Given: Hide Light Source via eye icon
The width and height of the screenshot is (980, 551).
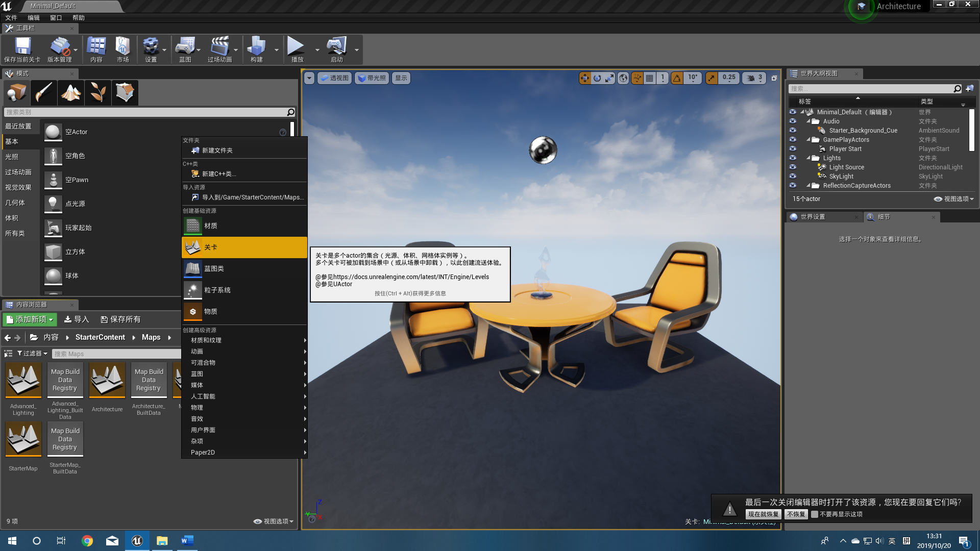Looking at the screenshot, I should [x=793, y=167].
